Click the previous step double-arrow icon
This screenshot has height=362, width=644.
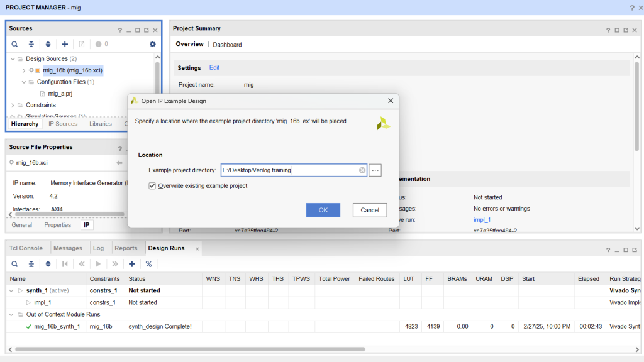[x=82, y=264]
